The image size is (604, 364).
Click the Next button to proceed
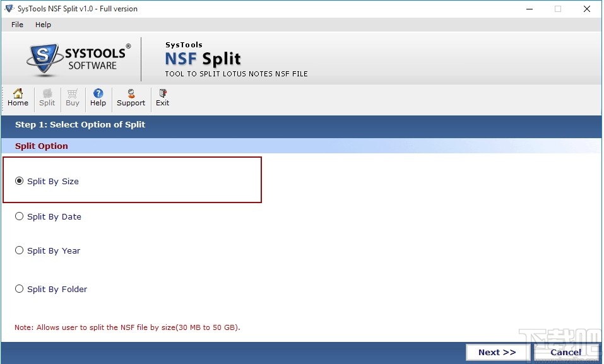tap(497, 352)
